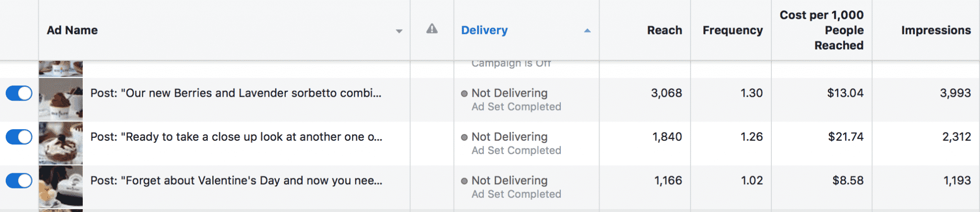
Task: Click the grey status dot on $8.58 ad
Action: point(464,181)
